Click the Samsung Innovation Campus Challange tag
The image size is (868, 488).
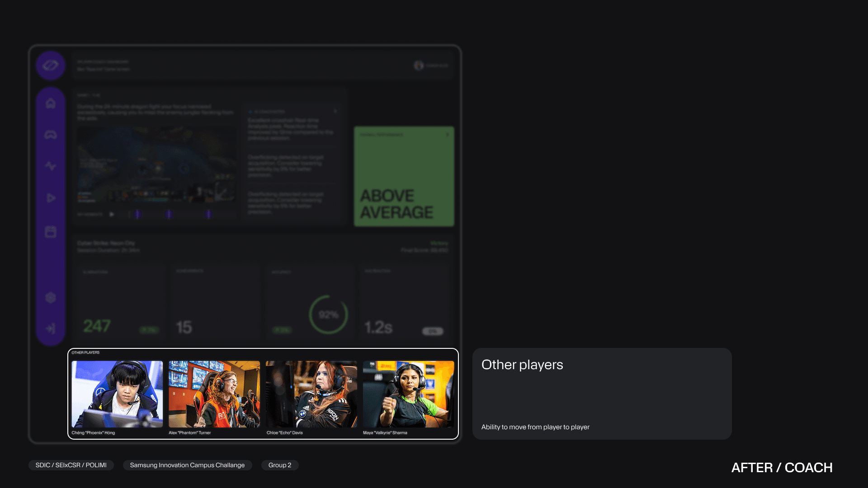187,465
